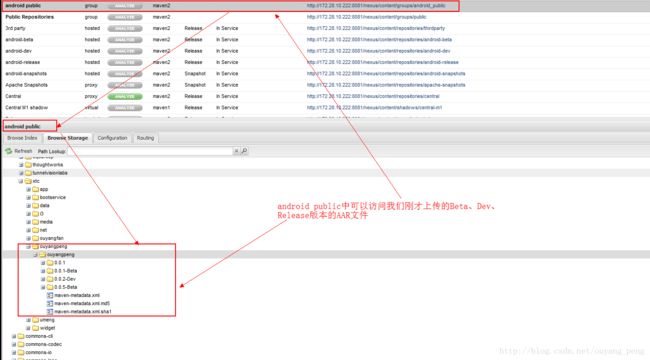
Task: Select the android public repository row
Action: (x=230, y=6)
